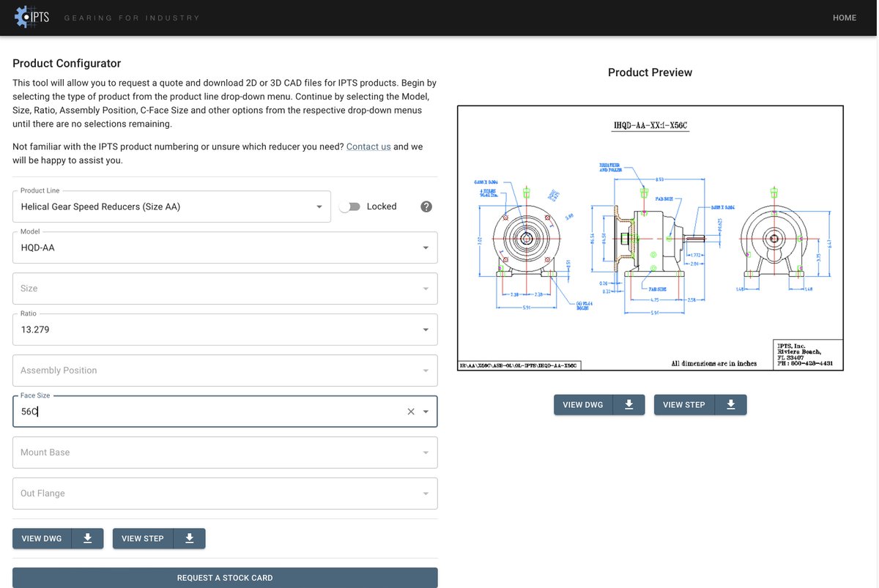Click the download icon beside VIEW DWG under the preview

(629, 404)
